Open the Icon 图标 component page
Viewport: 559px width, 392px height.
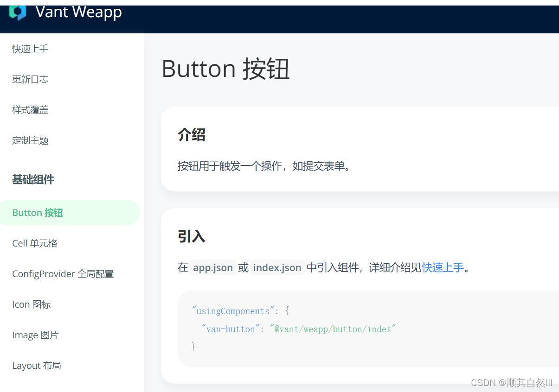[x=31, y=304]
